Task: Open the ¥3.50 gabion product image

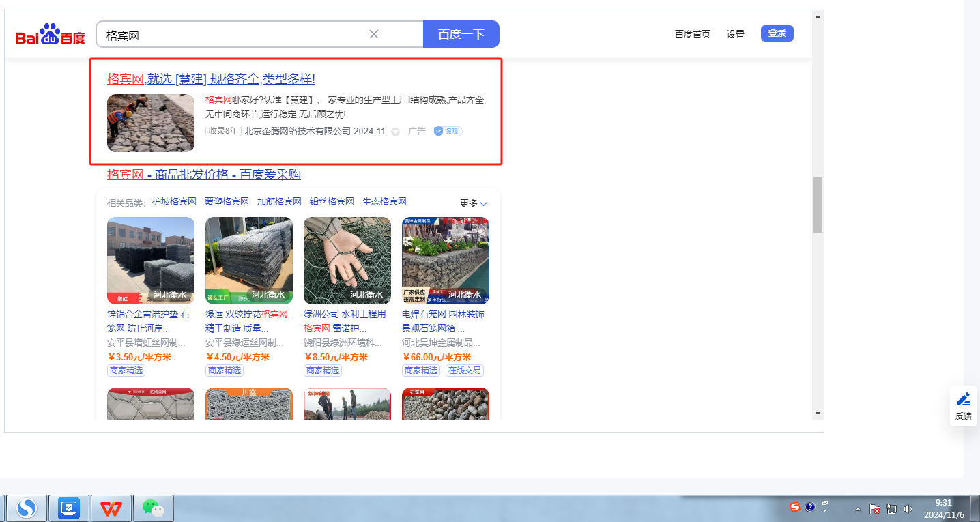Action: click(x=151, y=261)
